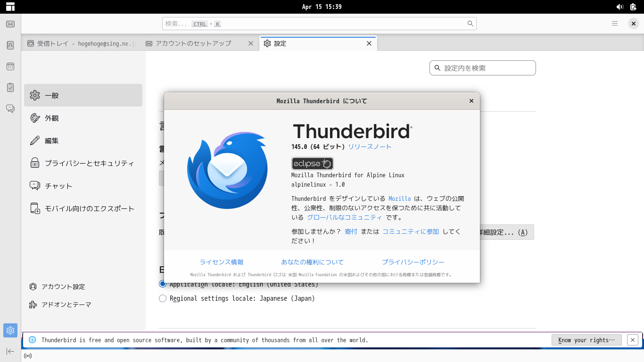Click the magnifier icon in the global search bar
The width and height of the screenshot is (644, 362).
(x=470, y=24)
